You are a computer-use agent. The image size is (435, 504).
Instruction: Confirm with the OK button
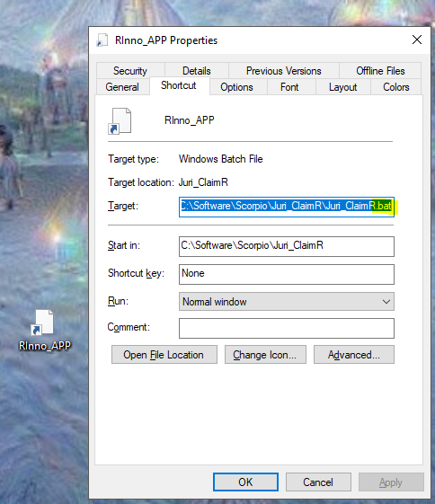pos(245,482)
